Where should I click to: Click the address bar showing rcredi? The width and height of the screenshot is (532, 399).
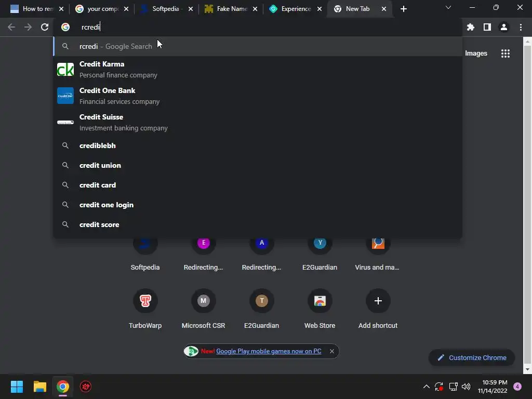tap(258, 27)
